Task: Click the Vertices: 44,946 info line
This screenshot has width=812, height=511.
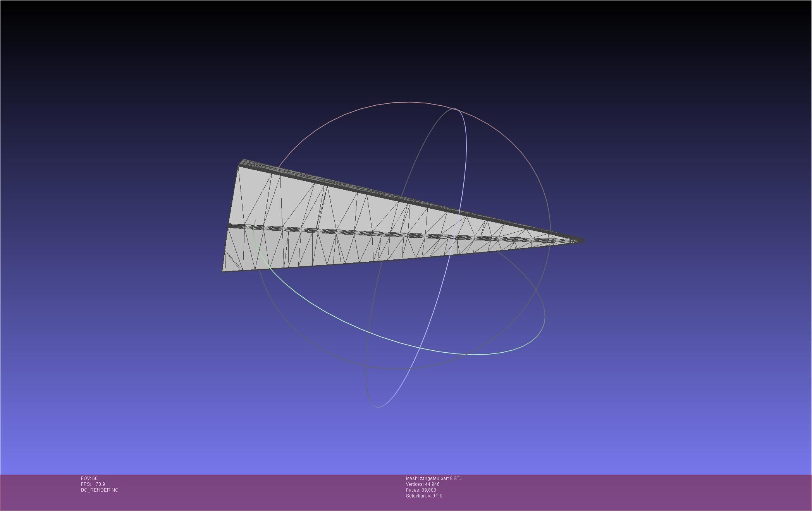Action: pos(423,484)
